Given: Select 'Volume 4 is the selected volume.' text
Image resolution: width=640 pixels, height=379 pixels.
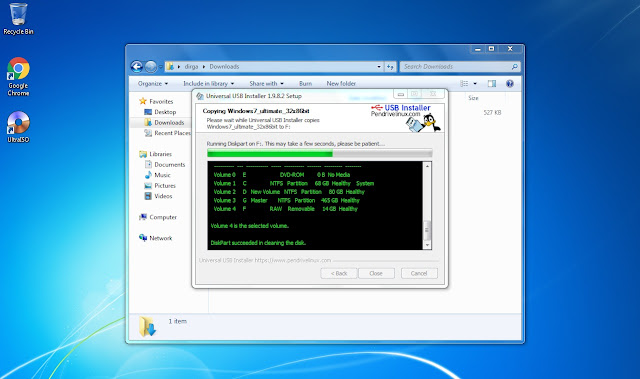Looking at the screenshot, I should point(249,226).
